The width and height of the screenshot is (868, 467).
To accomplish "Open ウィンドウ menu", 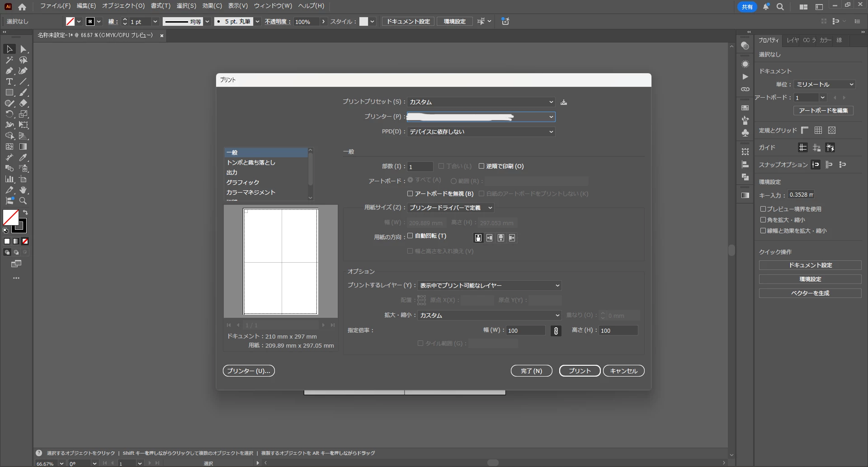I will point(273,6).
